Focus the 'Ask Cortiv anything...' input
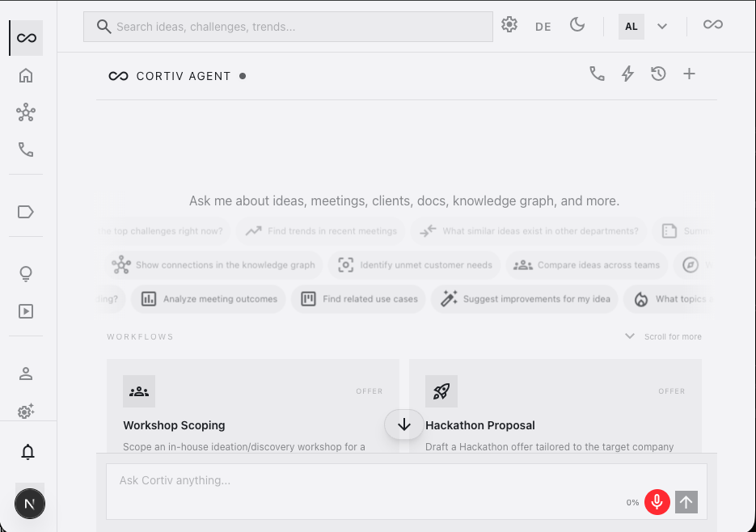The image size is (756, 532). [407, 492]
